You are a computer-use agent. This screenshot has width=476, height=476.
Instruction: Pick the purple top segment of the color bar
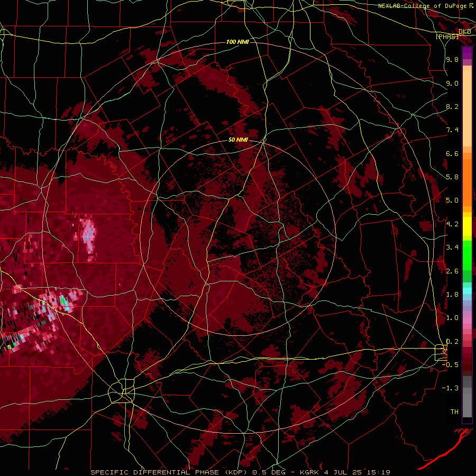467,53
